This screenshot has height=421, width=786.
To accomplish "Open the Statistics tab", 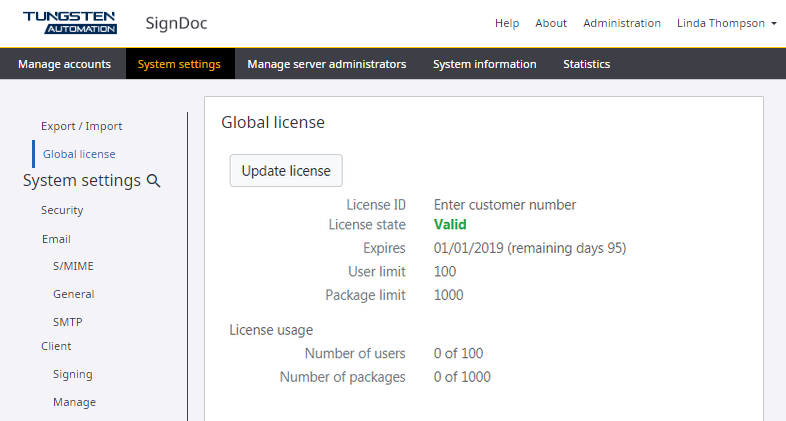I will [x=586, y=64].
